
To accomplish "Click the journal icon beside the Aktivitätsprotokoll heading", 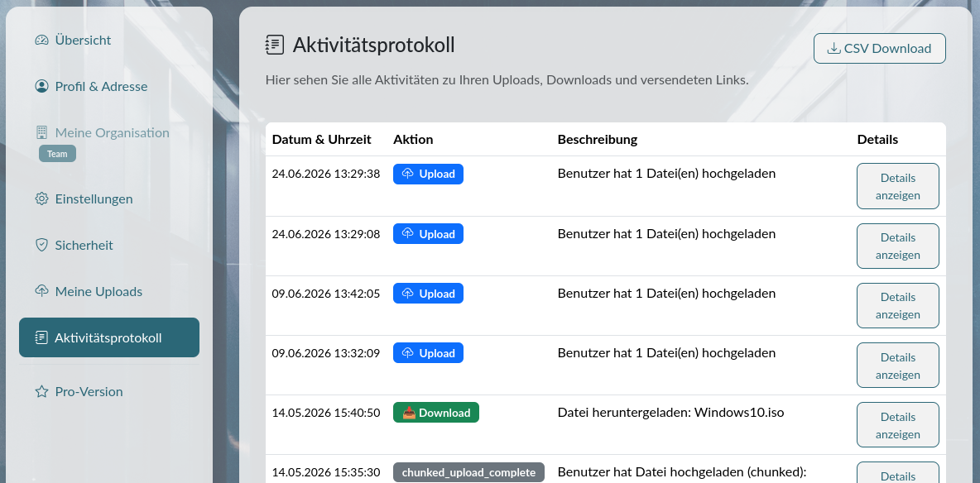I will (275, 45).
